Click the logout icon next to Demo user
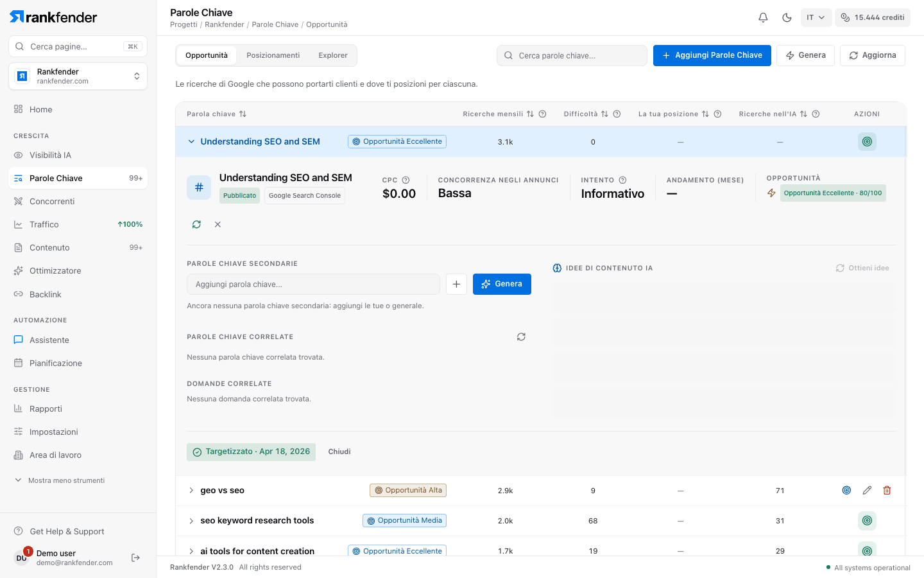This screenshot has height=578, width=924. [x=135, y=557]
